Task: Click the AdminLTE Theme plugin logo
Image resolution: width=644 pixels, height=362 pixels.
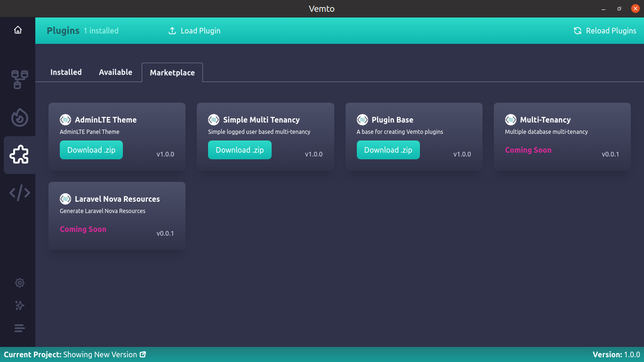Action: [x=65, y=119]
